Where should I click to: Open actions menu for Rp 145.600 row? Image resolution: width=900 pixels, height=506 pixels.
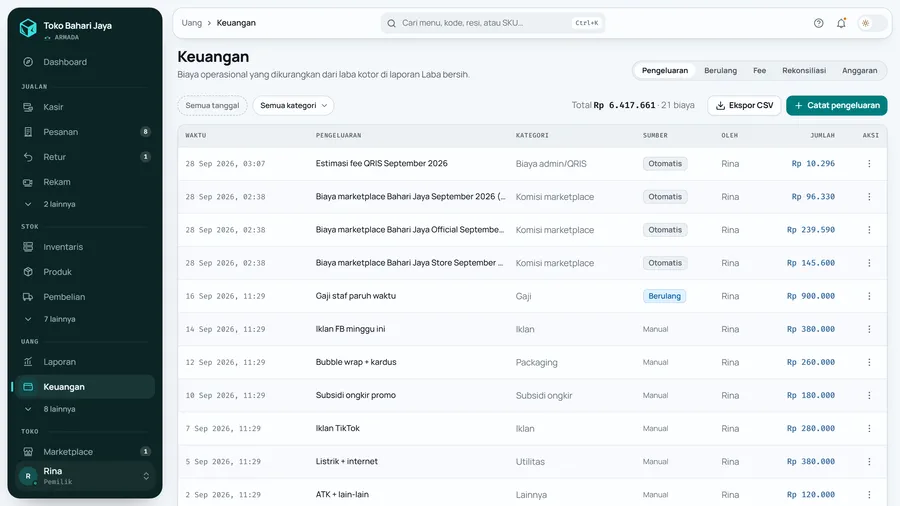click(869, 263)
